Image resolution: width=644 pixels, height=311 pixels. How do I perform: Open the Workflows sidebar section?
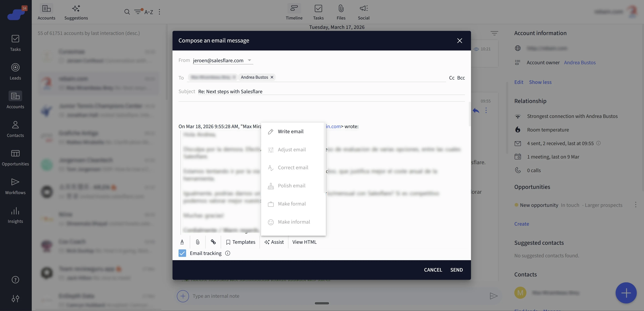15,187
